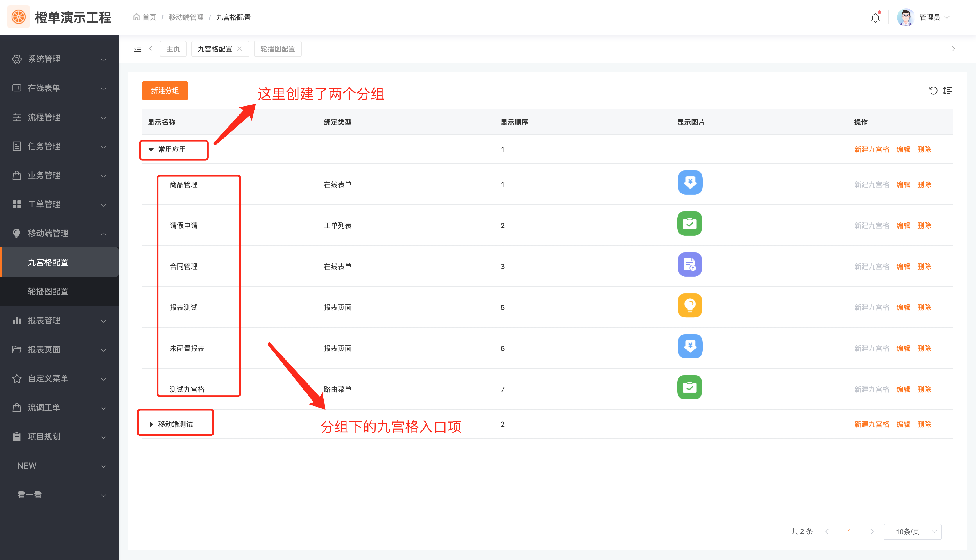Click the 业务管理 bag icon
The width and height of the screenshot is (976, 560).
17,175
